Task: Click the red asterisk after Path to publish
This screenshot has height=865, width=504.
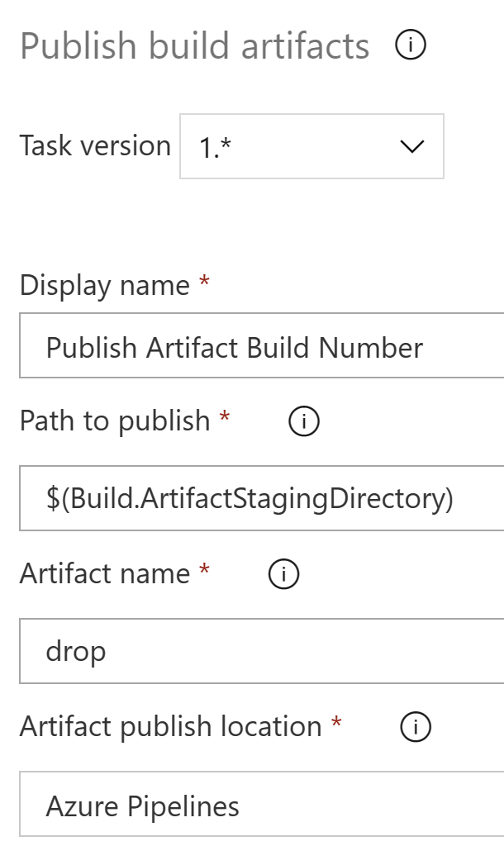Action: (x=225, y=416)
